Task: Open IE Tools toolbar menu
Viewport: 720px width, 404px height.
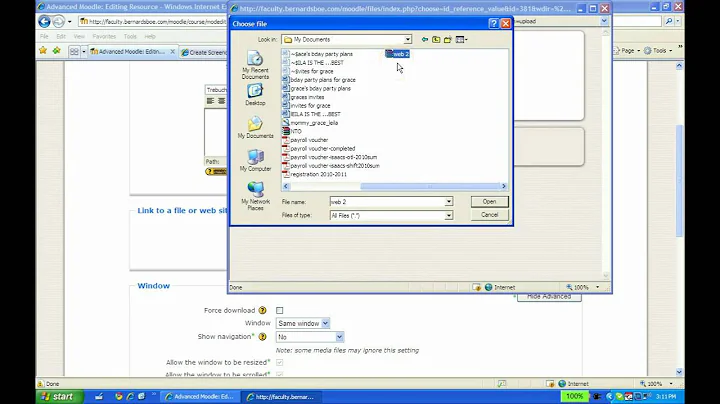Action: [658, 50]
